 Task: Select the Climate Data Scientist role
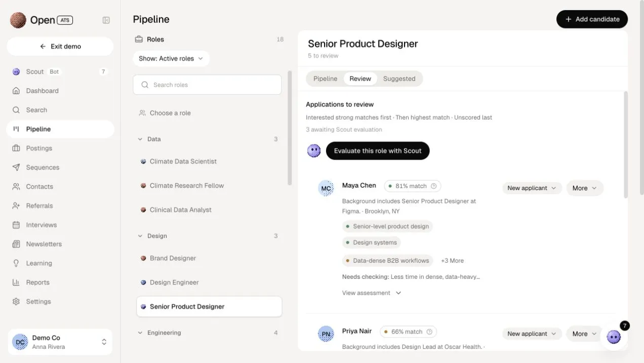point(209,161)
